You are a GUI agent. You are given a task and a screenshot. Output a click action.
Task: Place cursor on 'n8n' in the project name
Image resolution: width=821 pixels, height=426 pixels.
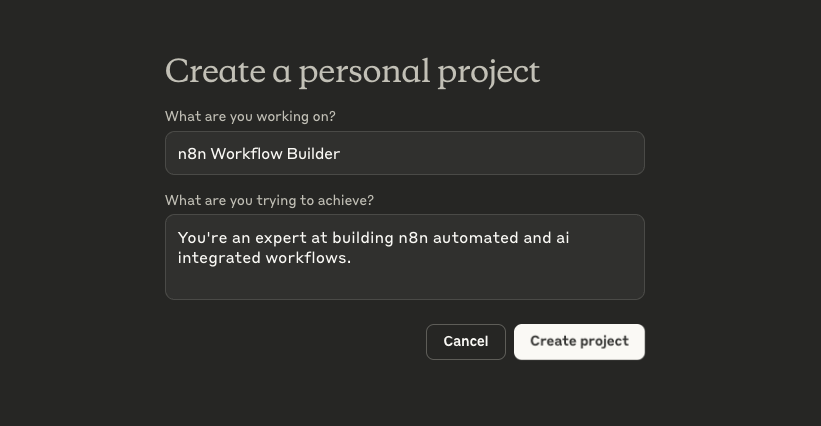coord(192,154)
